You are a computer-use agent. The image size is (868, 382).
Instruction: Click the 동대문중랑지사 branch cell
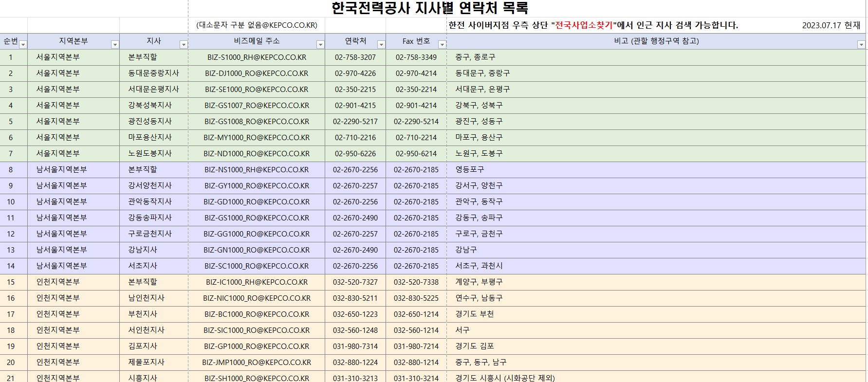click(x=154, y=73)
